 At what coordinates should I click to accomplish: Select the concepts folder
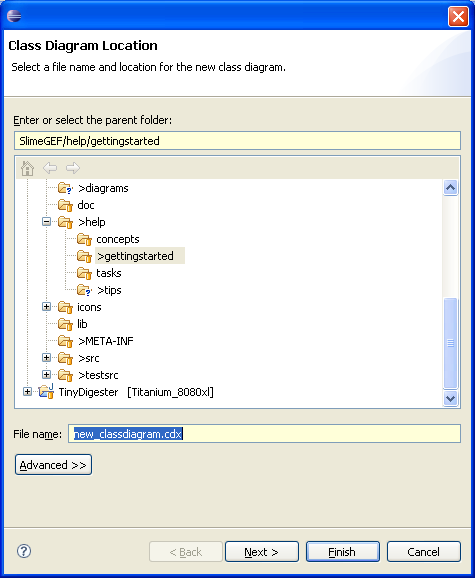point(118,239)
